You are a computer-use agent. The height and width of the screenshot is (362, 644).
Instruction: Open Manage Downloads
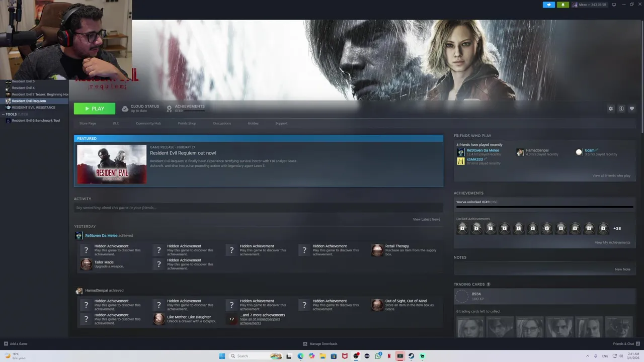click(320, 344)
